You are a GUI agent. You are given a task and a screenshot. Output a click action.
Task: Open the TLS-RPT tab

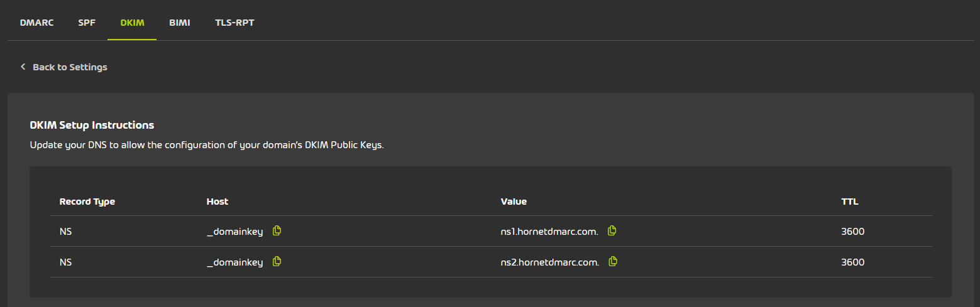click(234, 23)
